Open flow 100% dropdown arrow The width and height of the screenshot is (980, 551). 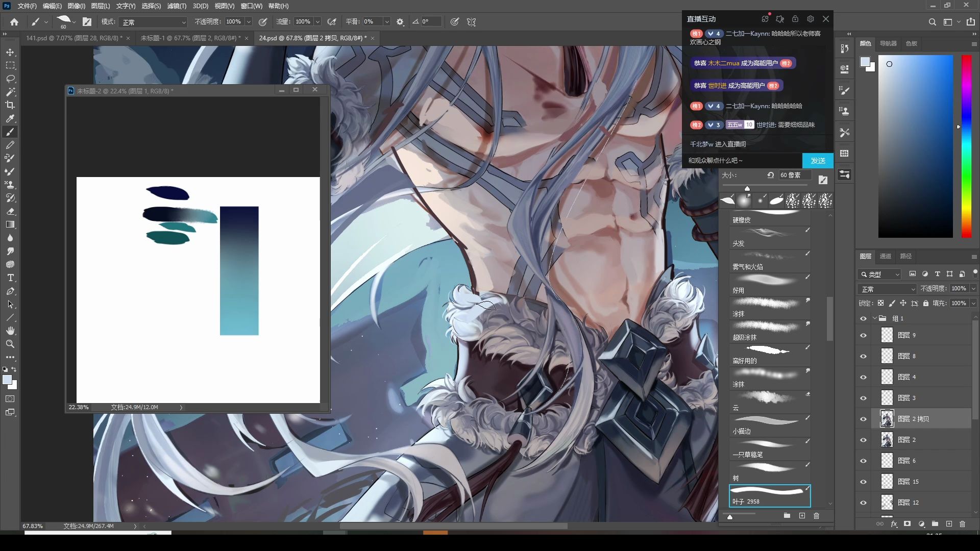point(317,22)
